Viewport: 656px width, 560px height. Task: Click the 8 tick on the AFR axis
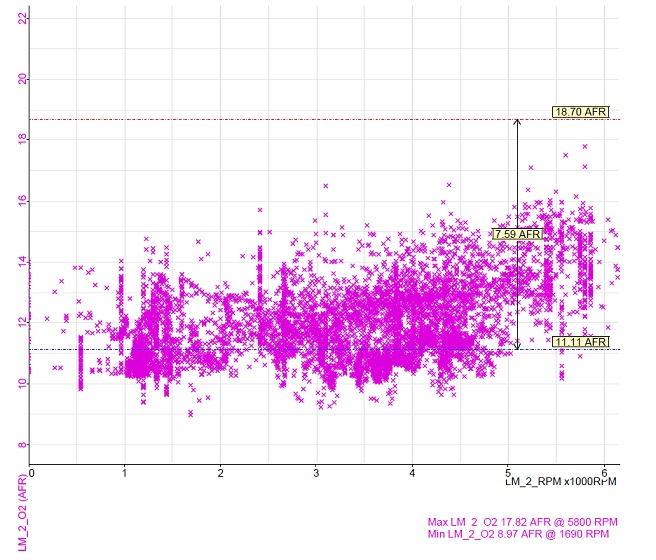[x=23, y=445]
